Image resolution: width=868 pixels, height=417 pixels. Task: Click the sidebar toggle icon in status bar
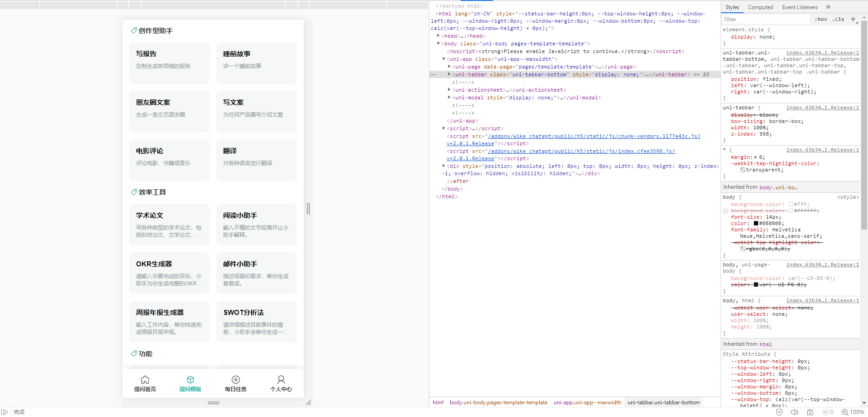point(5,412)
